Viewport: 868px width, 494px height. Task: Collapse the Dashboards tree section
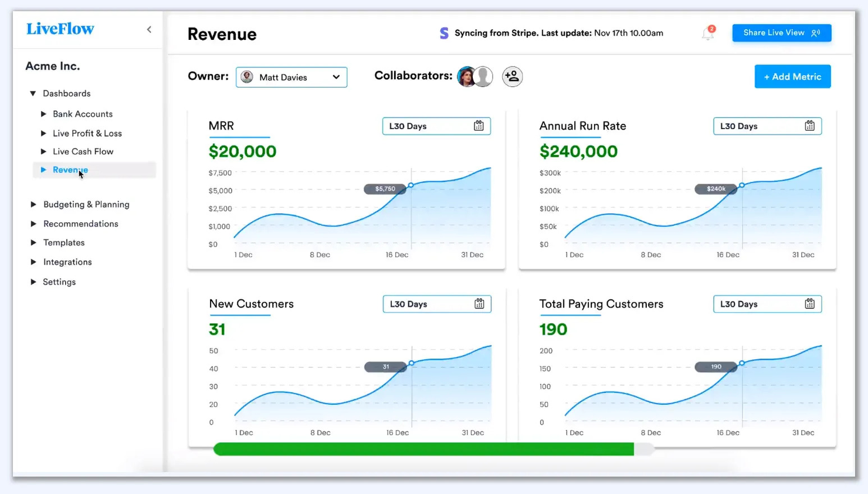(x=33, y=93)
